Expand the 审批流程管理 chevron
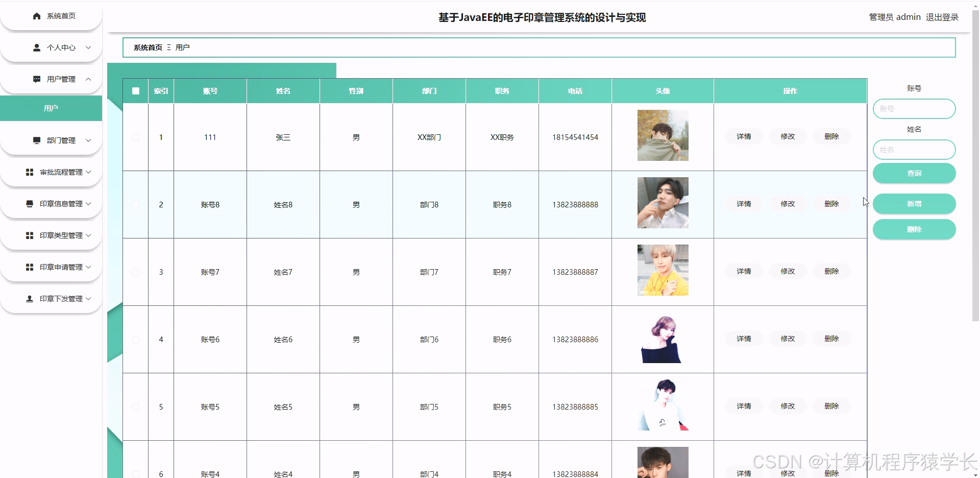 [88, 172]
